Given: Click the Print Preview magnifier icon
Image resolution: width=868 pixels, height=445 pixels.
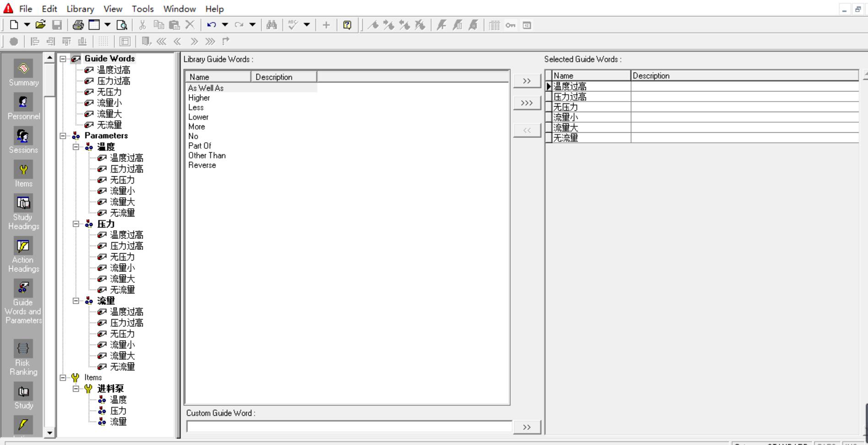Looking at the screenshot, I should (122, 25).
